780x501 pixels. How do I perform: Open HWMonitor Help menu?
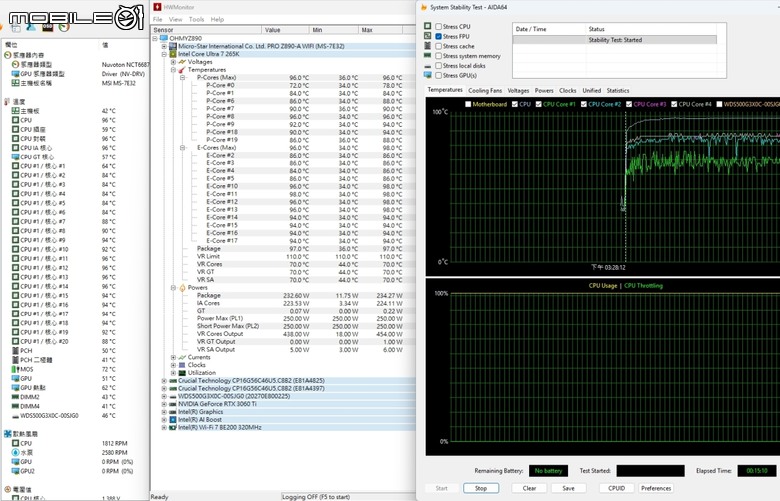tap(217, 19)
